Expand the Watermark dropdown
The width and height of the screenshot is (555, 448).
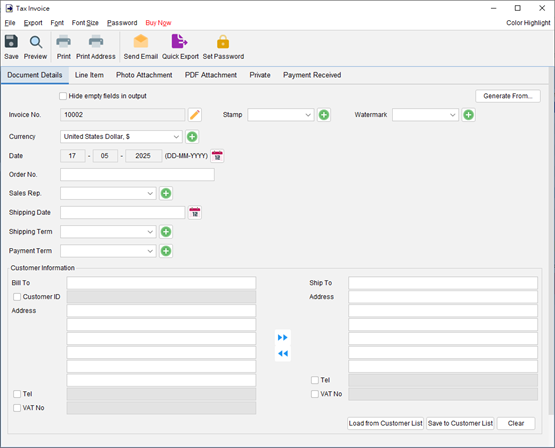pyautogui.click(x=425, y=115)
